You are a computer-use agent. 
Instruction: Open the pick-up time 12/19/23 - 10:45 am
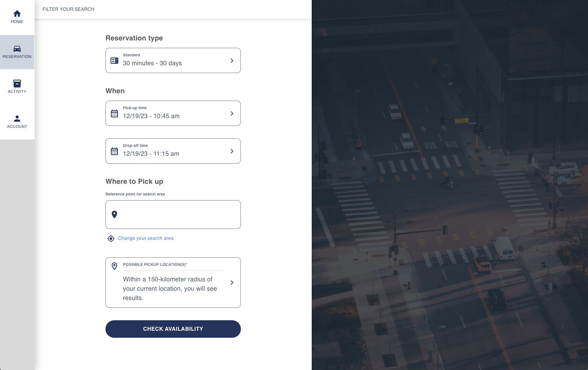tap(173, 113)
